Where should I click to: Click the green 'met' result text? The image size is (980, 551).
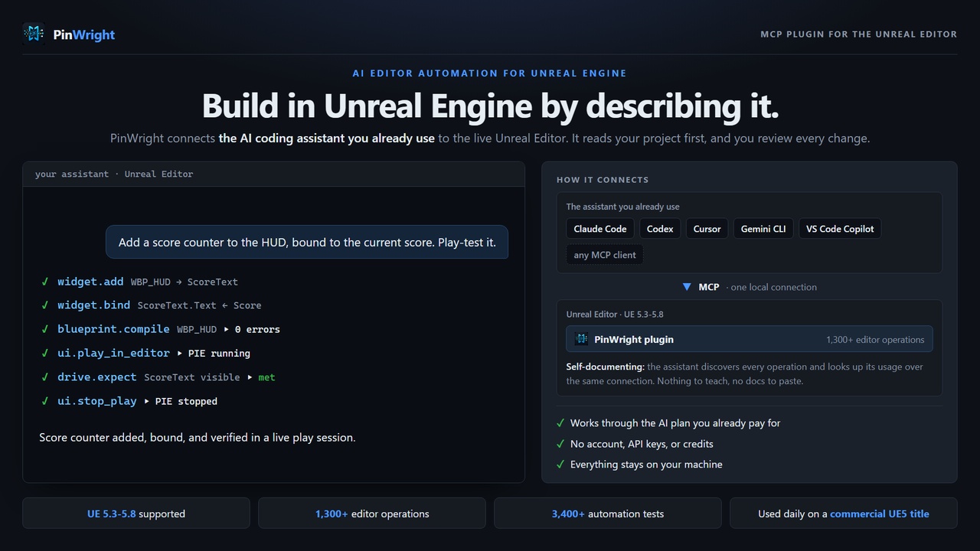266,377
